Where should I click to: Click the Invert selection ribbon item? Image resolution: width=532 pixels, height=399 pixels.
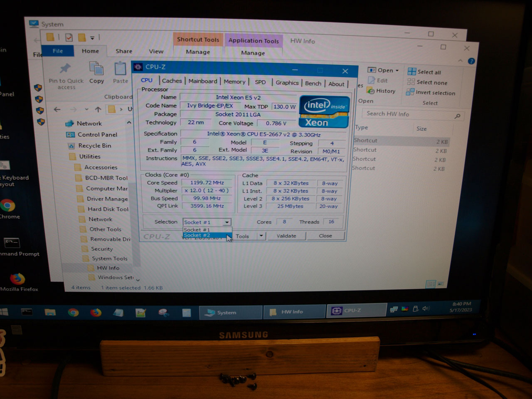431,93
